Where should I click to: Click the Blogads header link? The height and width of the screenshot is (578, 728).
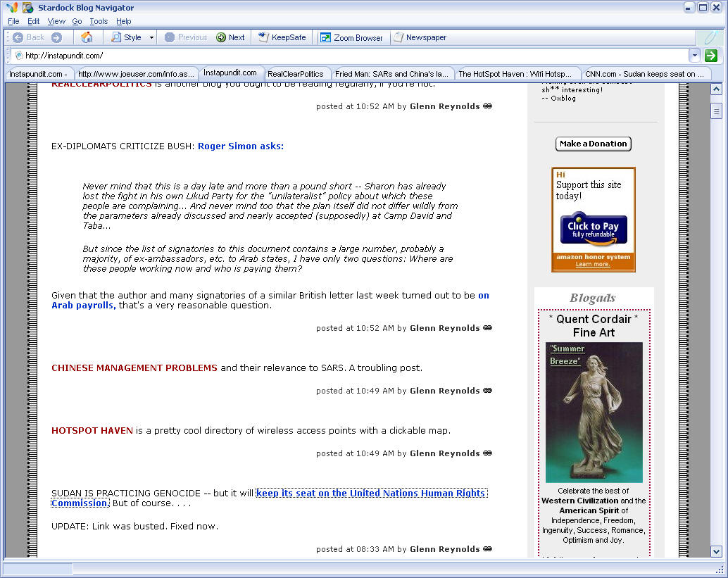click(593, 298)
